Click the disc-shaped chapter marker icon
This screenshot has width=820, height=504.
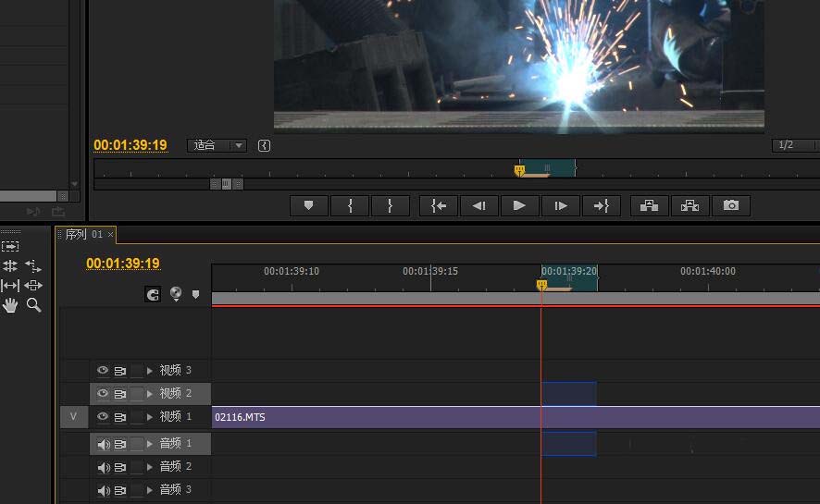[x=176, y=294]
